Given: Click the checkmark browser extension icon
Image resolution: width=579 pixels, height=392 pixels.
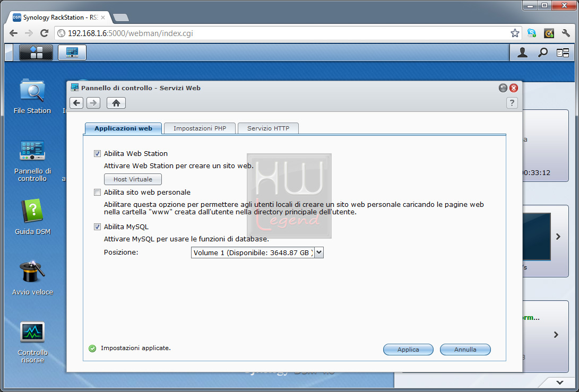Looking at the screenshot, I should point(549,33).
